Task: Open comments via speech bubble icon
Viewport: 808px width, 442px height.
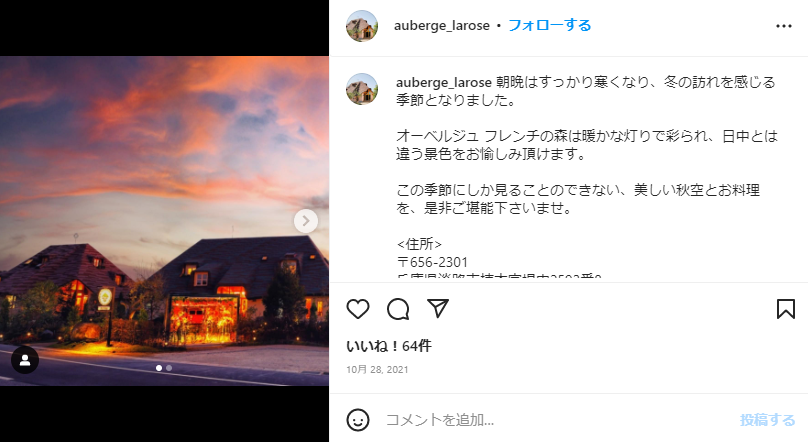Action: pos(398,309)
